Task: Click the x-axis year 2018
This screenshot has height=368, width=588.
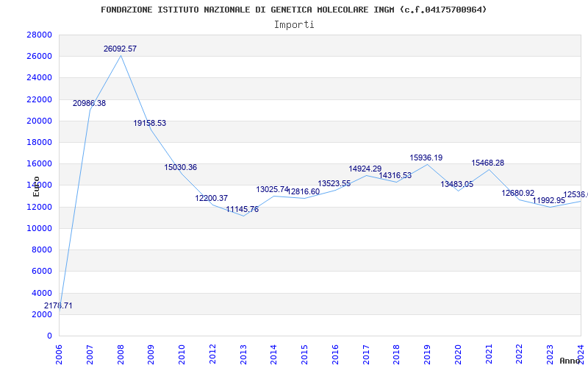Action: pos(397,355)
